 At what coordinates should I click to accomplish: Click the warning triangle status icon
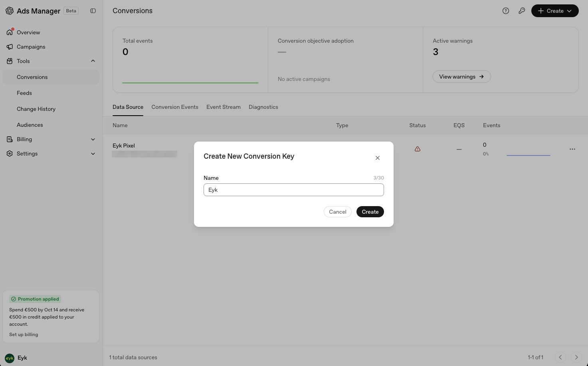pyautogui.click(x=418, y=149)
